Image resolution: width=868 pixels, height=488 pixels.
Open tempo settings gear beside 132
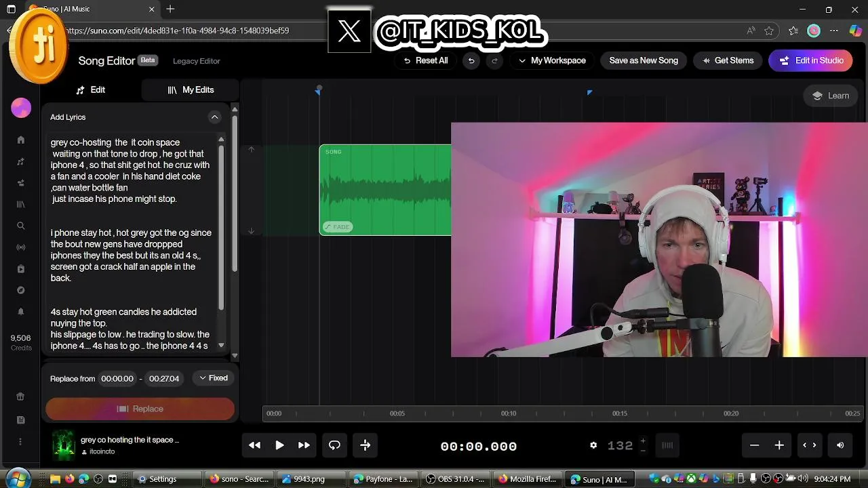[593, 445]
